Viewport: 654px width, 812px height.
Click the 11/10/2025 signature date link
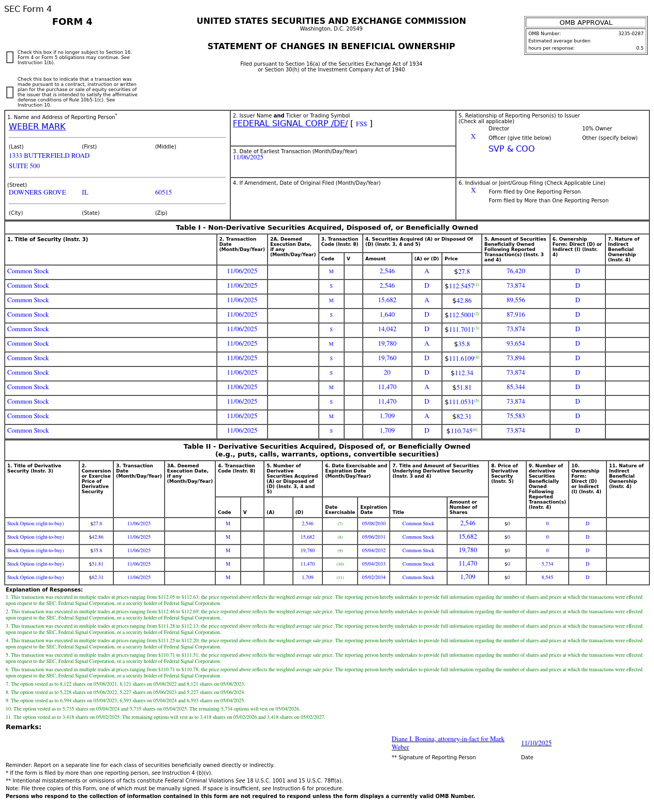coord(536,743)
